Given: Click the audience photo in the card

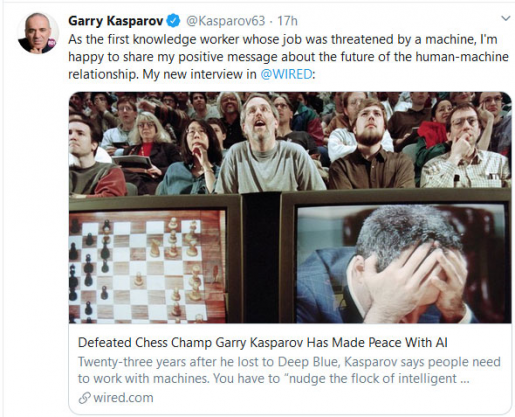Looking at the screenshot, I should [290, 143].
